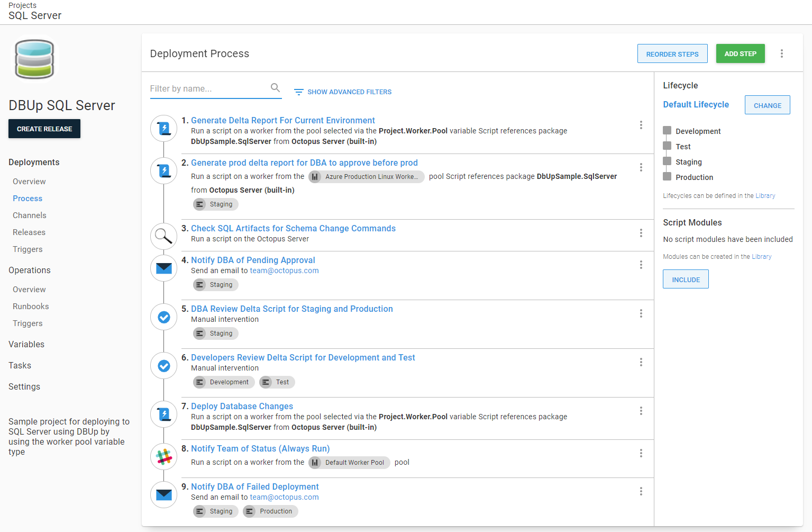
Task: Open the overflow menu for step 2
Action: click(641, 167)
